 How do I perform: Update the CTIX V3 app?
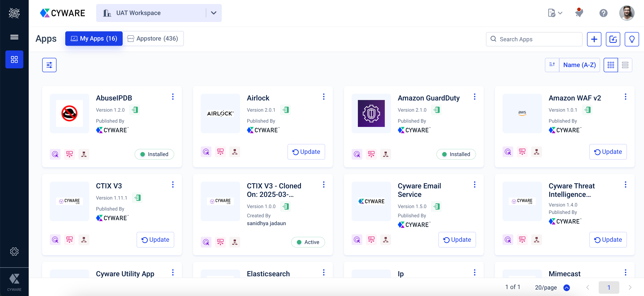155,240
